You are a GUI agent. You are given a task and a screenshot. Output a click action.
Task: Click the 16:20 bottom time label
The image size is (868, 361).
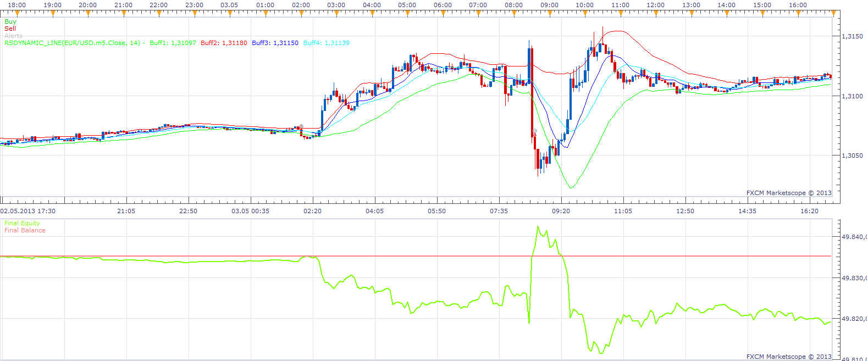[809, 211]
